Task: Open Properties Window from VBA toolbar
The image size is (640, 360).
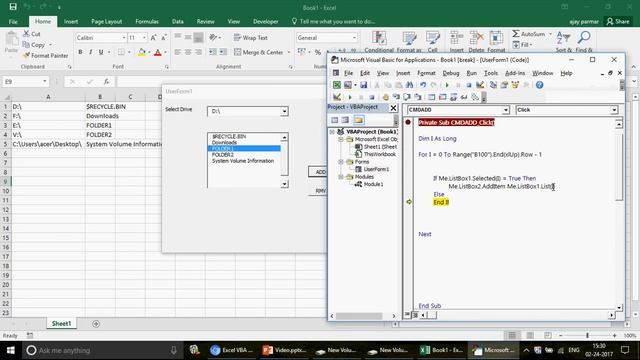Action: click(504, 85)
